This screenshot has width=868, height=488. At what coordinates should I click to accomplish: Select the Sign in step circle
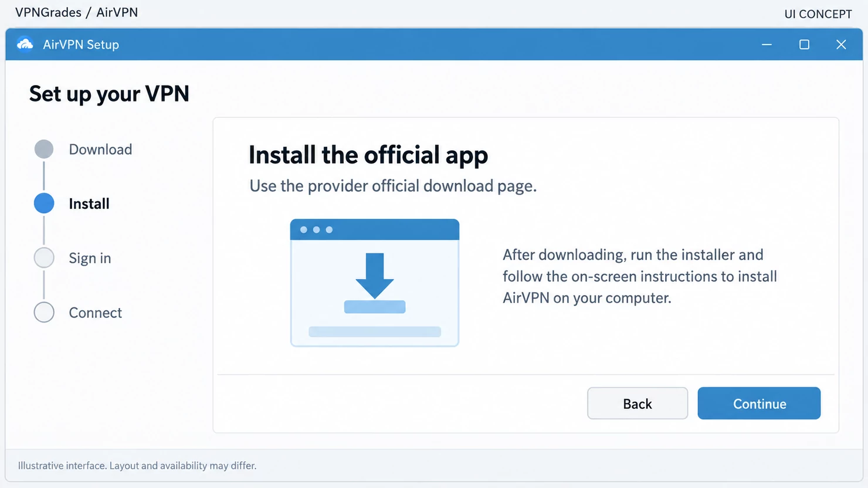pos(44,257)
